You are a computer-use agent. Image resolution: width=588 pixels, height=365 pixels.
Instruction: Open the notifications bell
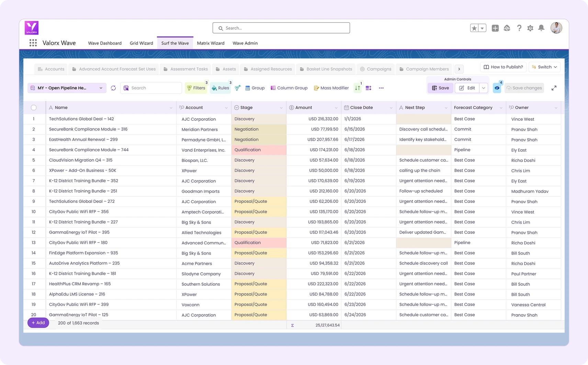(541, 28)
